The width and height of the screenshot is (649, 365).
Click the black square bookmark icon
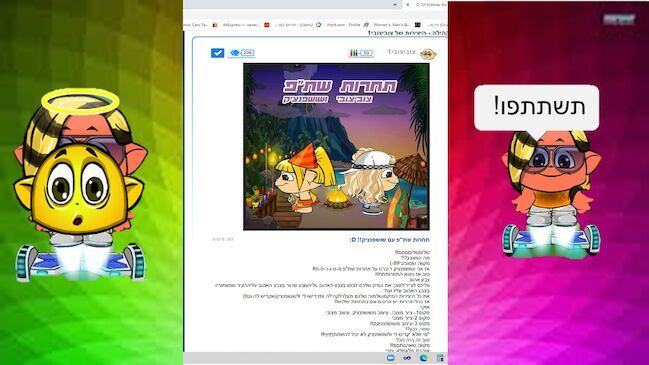[x=418, y=25]
